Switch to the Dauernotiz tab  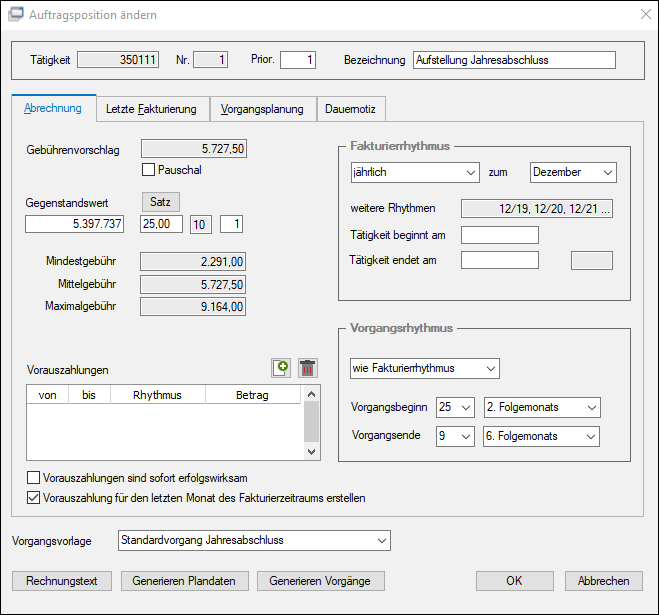pyautogui.click(x=351, y=109)
